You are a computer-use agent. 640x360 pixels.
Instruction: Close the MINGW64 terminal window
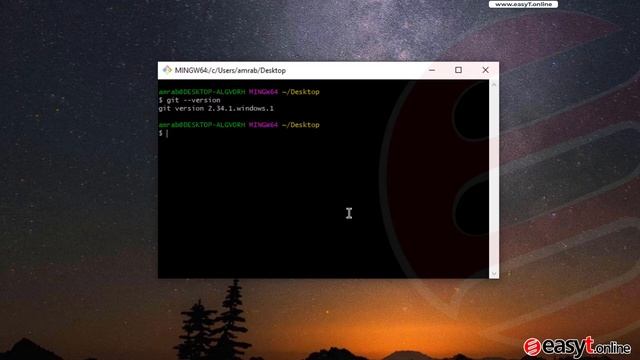click(485, 70)
